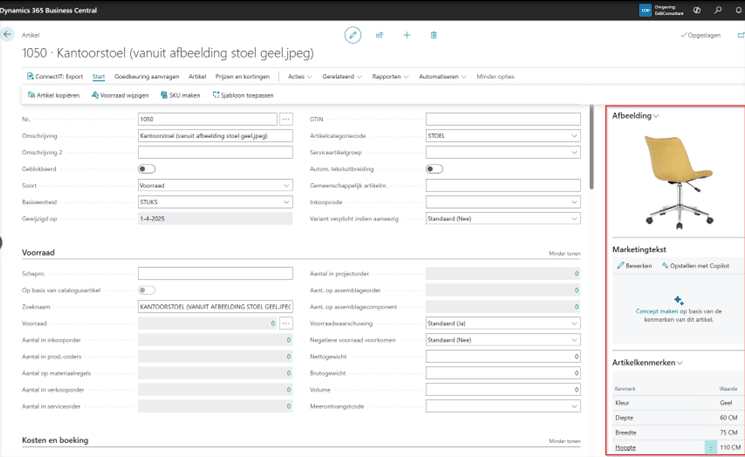Click the Copilot sparkle icon
Screen dimensions: 745x457
(678, 300)
